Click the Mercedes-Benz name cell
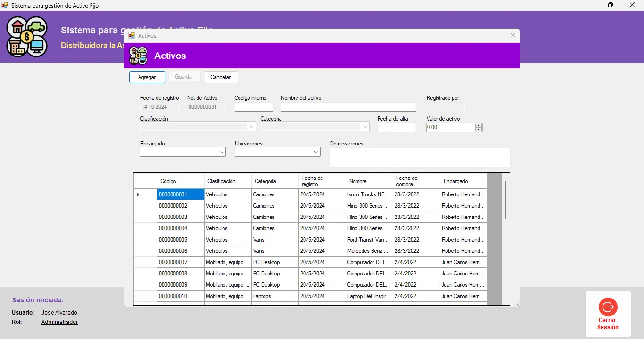The image size is (644, 339). [x=369, y=251]
